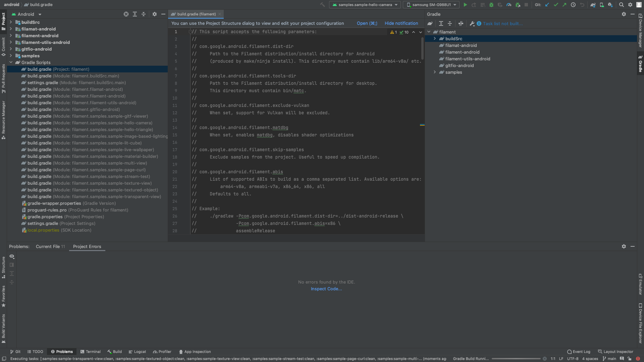The width and height of the screenshot is (644, 362).
Task: Collapse all nodes in the Gradle panel
Action: (450, 23)
